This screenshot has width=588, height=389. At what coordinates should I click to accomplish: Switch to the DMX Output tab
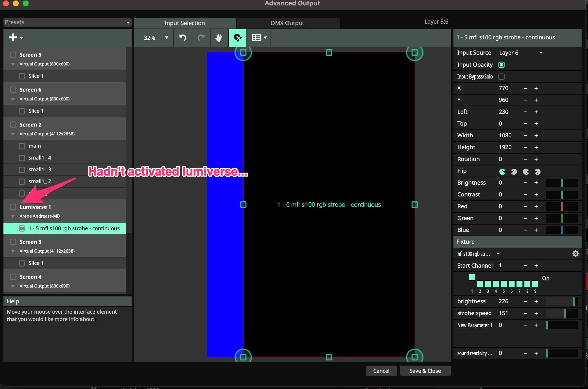287,23
